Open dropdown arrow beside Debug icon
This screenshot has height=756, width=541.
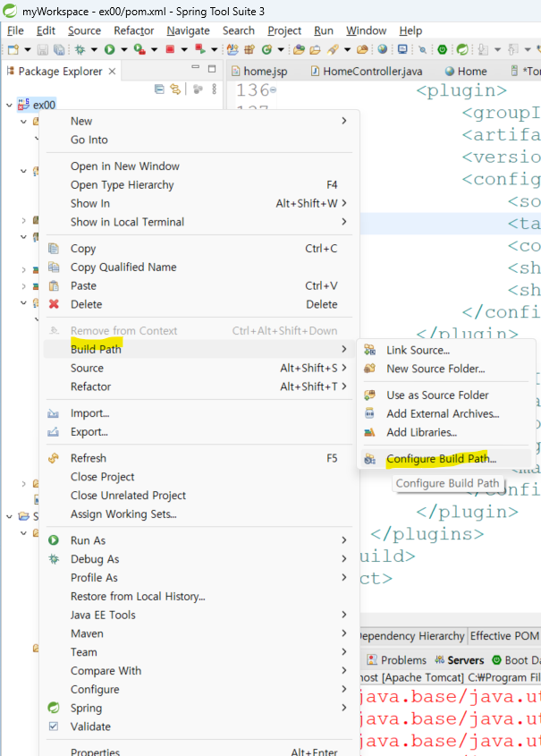(94, 50)
